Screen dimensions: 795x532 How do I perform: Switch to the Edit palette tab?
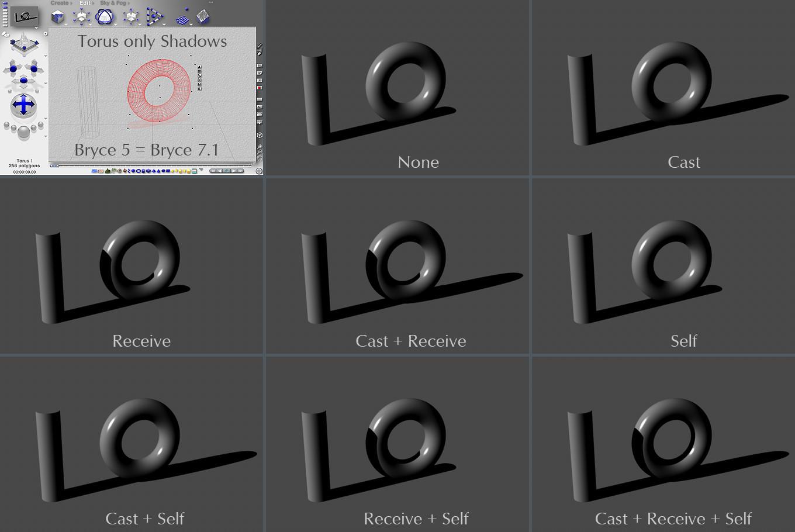tap(86, 3)
